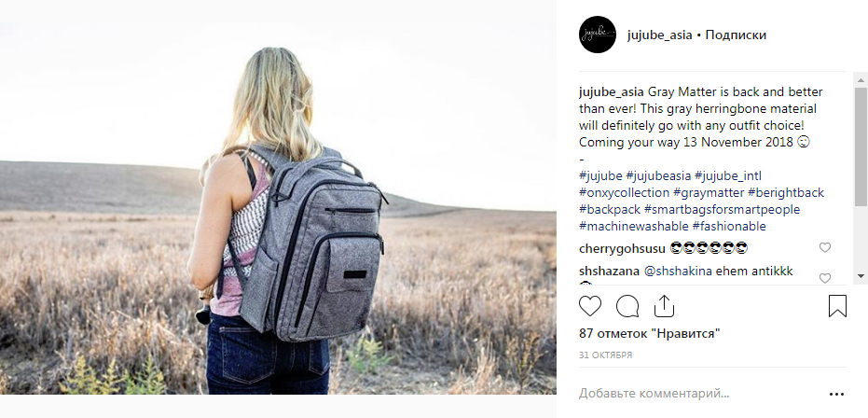868x418 pixels.
Task: Open the 31 ОКТЯБРЯ post date link
Action: point(606,355)
